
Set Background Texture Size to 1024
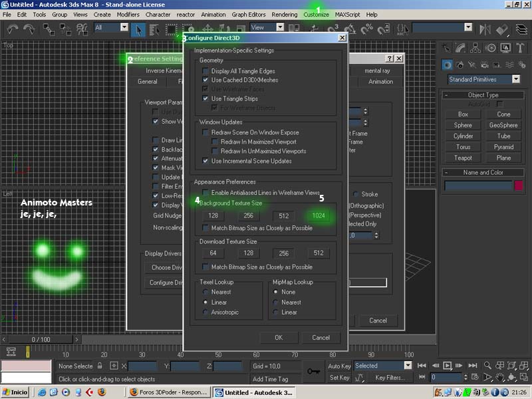pyautogui.click(x=319, y=215)
